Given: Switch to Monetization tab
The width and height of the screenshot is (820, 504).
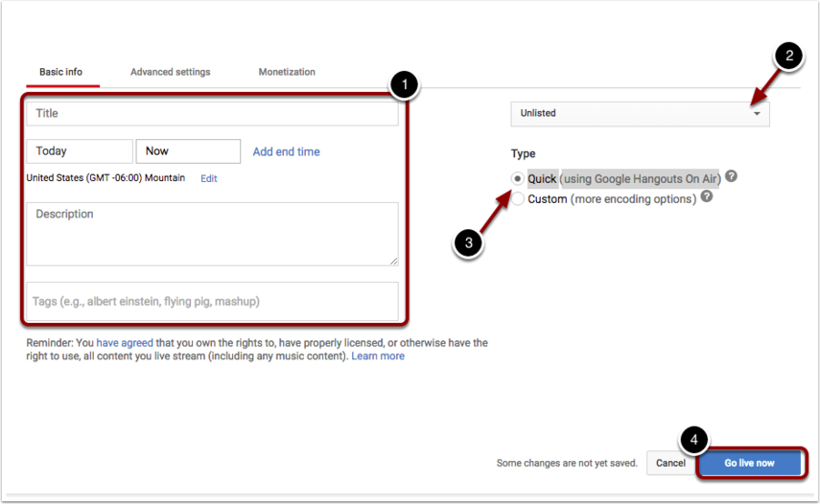Looking at the screenshot, I should click(287, 72).
